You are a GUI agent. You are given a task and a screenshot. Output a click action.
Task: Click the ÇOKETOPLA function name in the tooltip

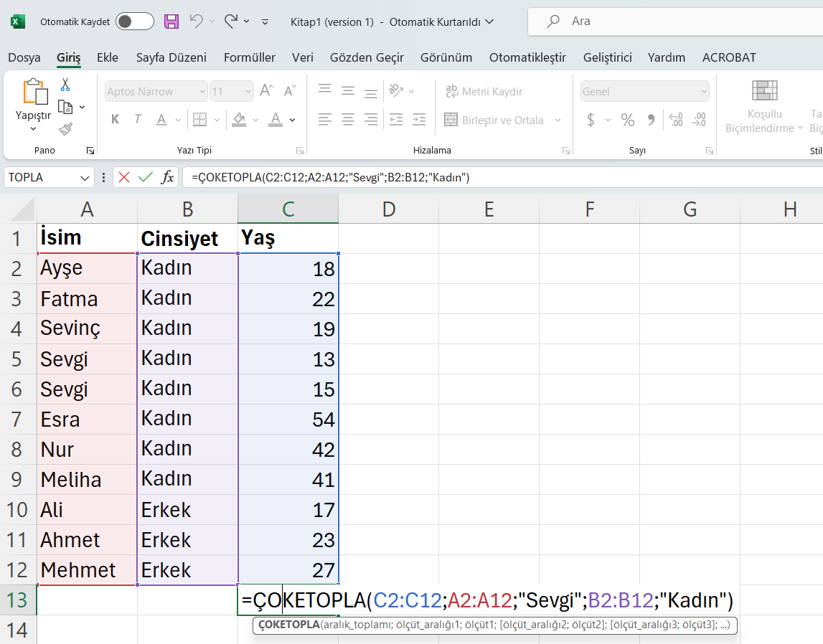coord(289,625)
